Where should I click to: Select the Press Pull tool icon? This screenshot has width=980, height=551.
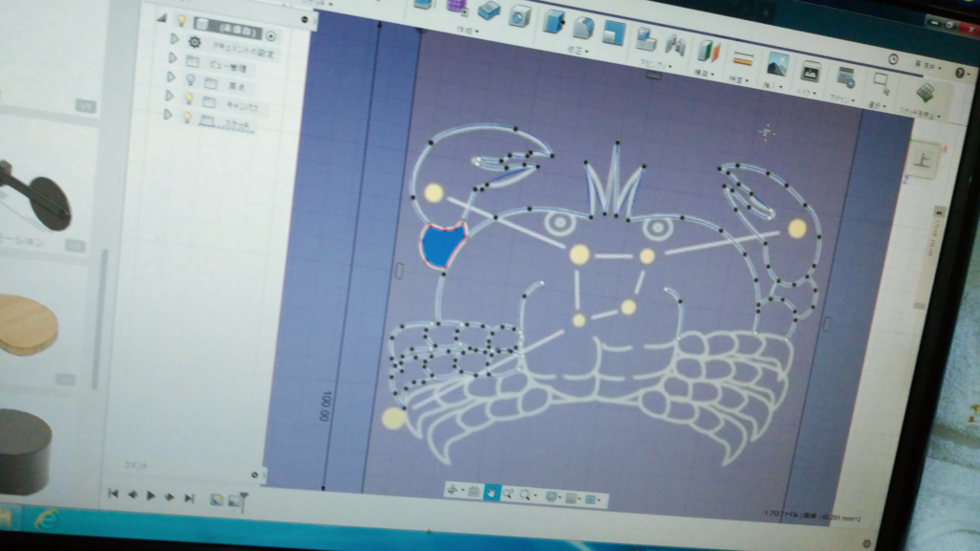tap(554, 21)
